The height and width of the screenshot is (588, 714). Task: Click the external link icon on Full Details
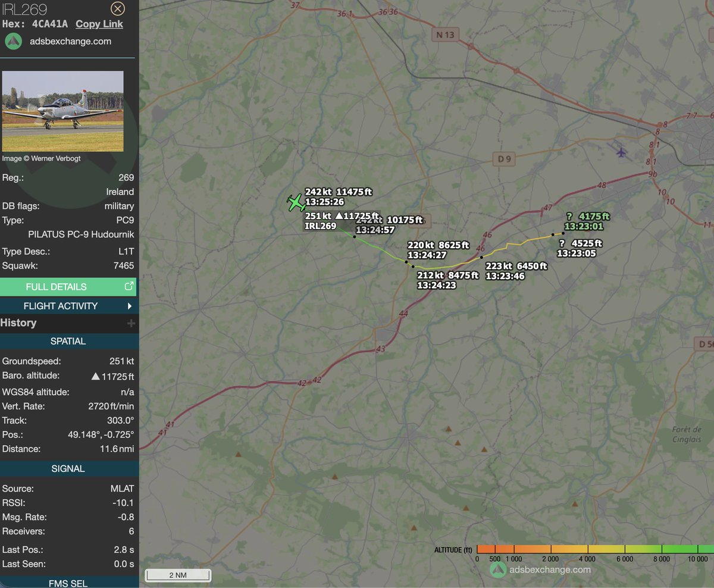(x=129, y=287)
